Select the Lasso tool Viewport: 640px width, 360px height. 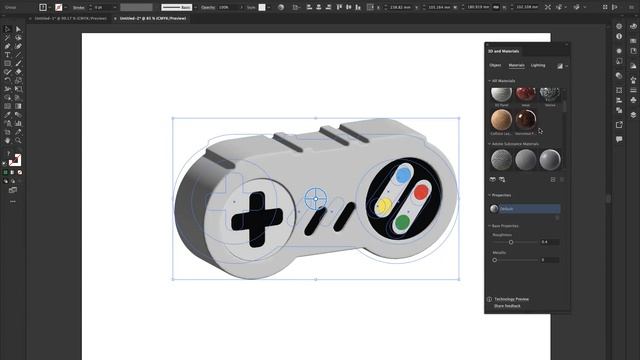18,38
